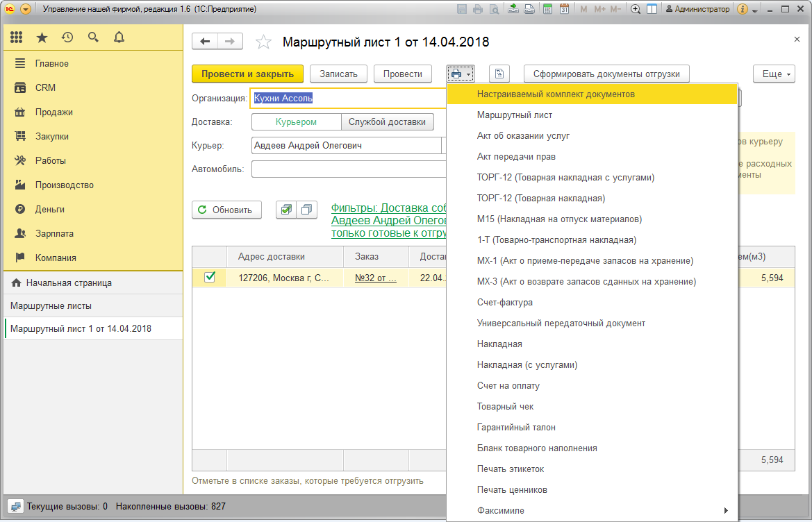Open Продажи section in sidebar
Image resolution: width=812 pixels, height=522 pixels.
coord(93,112)
